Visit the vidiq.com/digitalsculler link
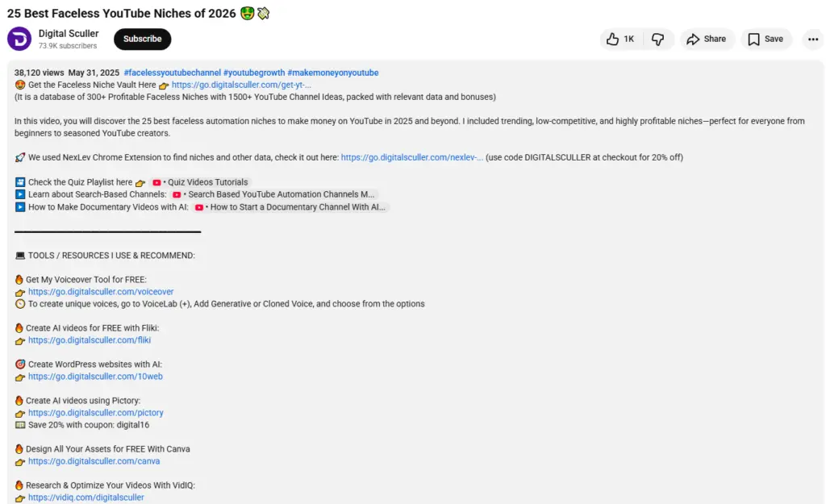The height and width of the screenshot is (504, 826). click(x=86, y=498)
